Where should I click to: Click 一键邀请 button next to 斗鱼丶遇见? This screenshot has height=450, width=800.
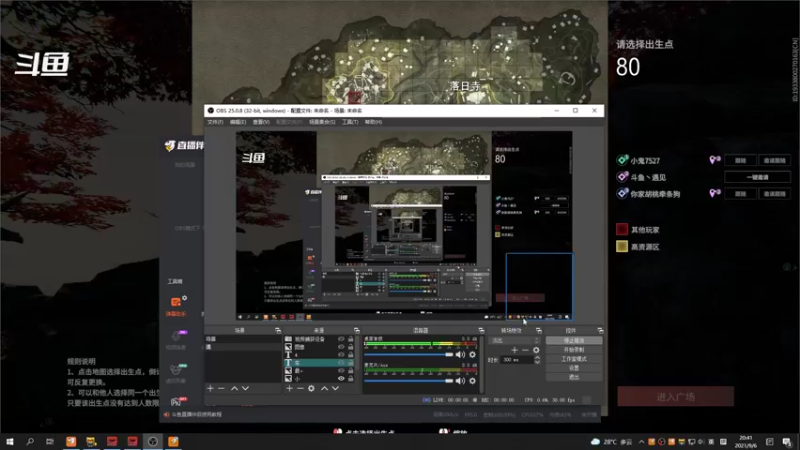[758, 177]
